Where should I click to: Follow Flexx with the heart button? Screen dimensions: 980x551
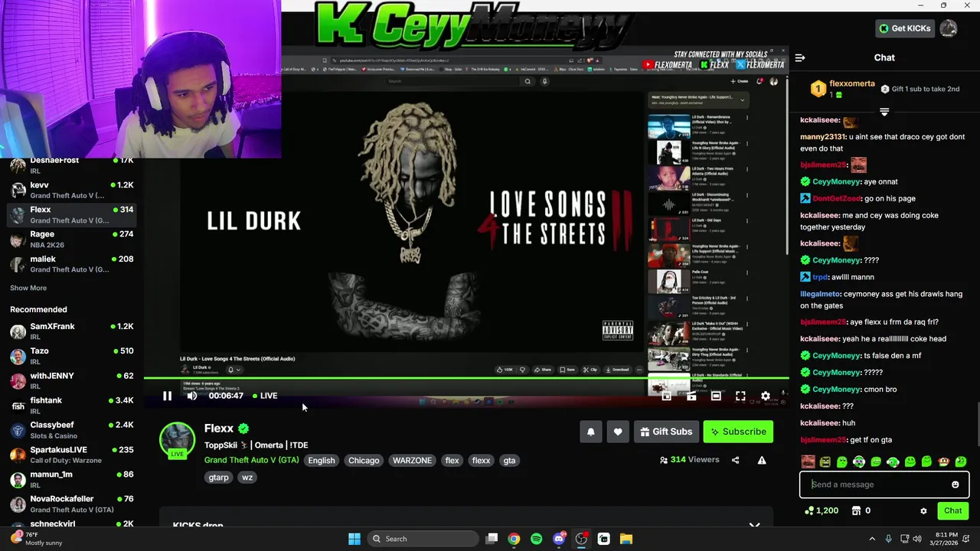point(618,432)
